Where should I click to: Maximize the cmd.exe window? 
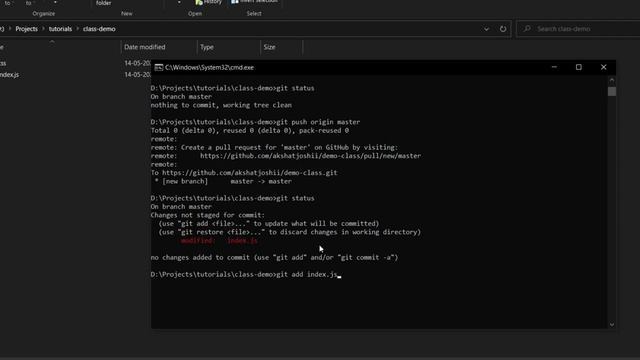pyautogui.click(x=578, y=67)
